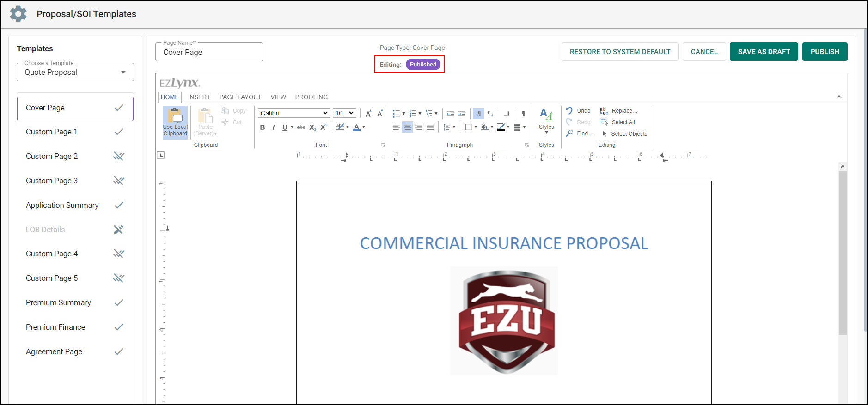Viewport: 868px width, 405px height.
Task: Increase paragraph indent
Action: [462, 114]
